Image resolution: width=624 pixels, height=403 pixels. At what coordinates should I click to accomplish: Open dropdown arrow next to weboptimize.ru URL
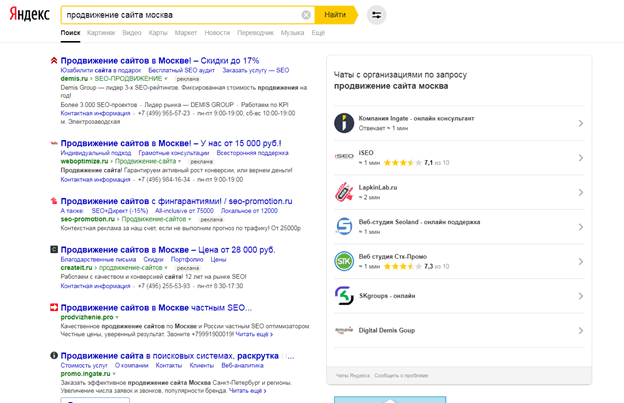click(x=179, y=162)
